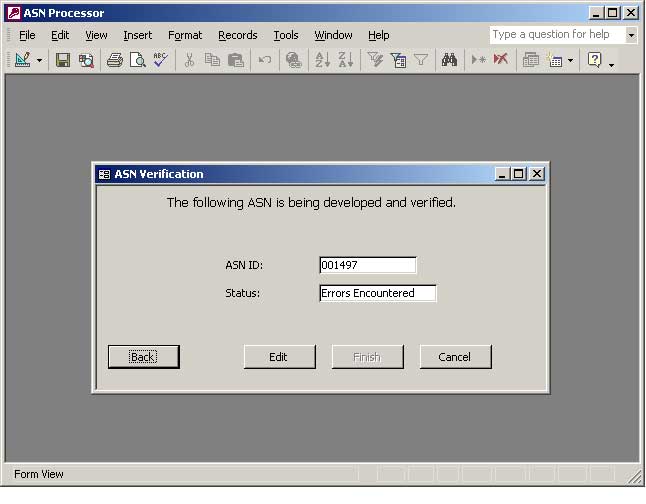Close the ASN Verification dialog

pyautogui.click(x=537, y=174)
